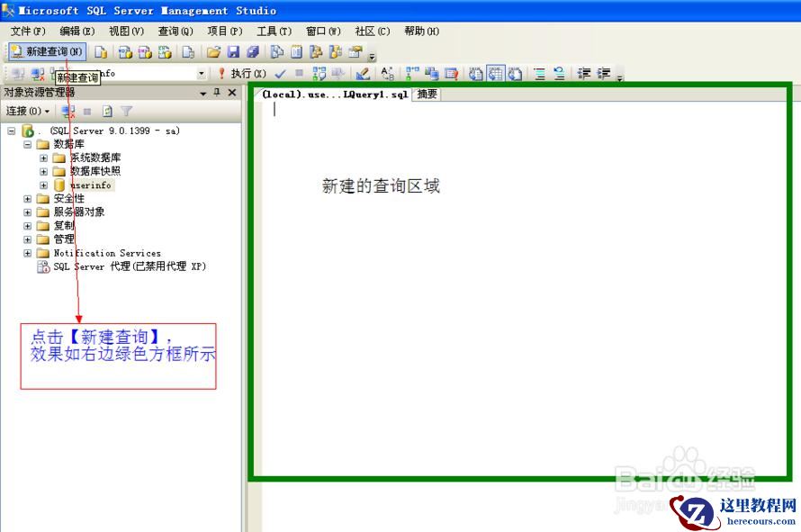
Task: Toggle auto-hide pin on Object Explorer
Action: pyautogui.click(x=217, y=93)
